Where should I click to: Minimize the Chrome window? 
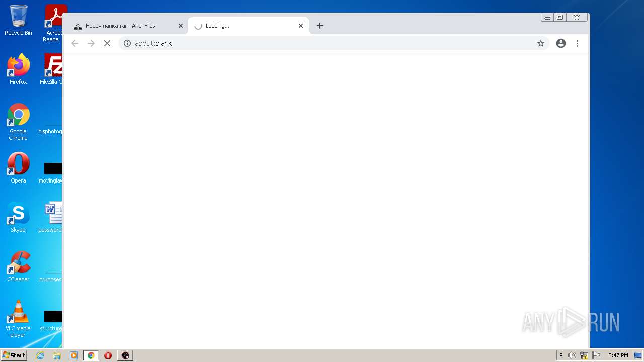point(547,17)
